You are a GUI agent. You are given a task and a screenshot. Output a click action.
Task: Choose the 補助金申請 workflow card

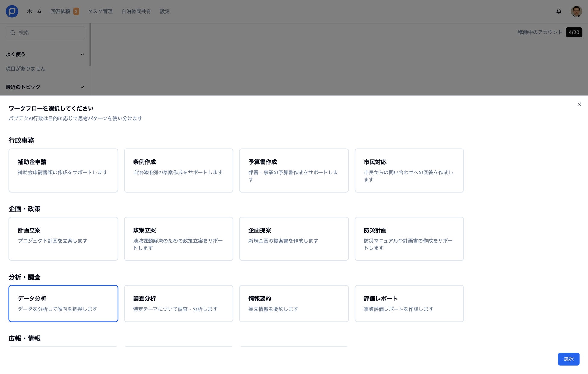[x=63, y=170]
